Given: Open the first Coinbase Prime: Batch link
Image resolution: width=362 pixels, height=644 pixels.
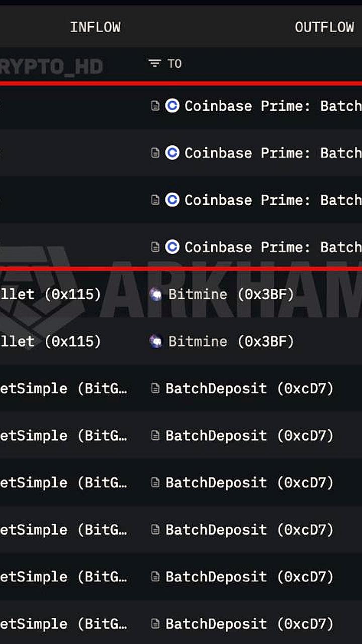Looking at the screenshot, I should point(271,106).
